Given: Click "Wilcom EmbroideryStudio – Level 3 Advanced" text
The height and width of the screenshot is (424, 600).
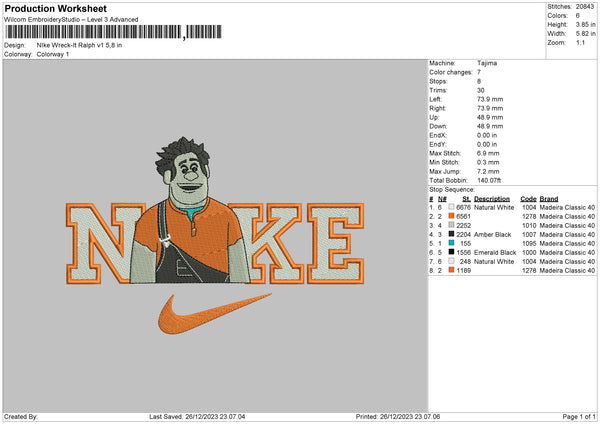Looking at the screenshot, I should click(x=71, y=20).
